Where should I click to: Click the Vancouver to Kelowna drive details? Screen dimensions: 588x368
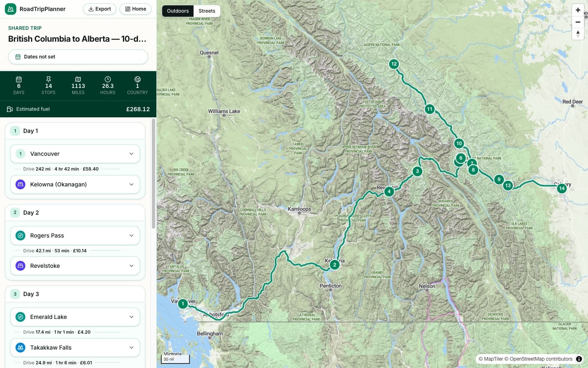[61, 169]
